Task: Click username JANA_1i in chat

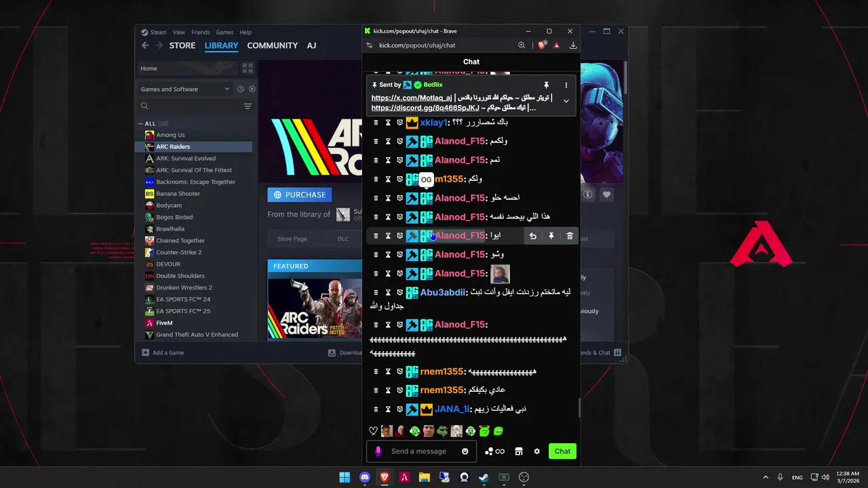Action: [x=452, y=409]
